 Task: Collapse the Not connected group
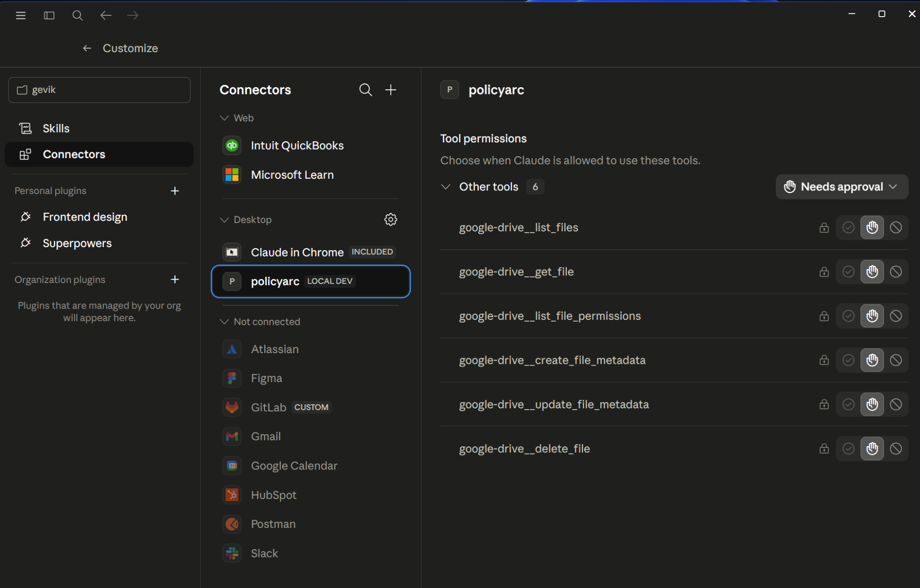click(224, 322)
